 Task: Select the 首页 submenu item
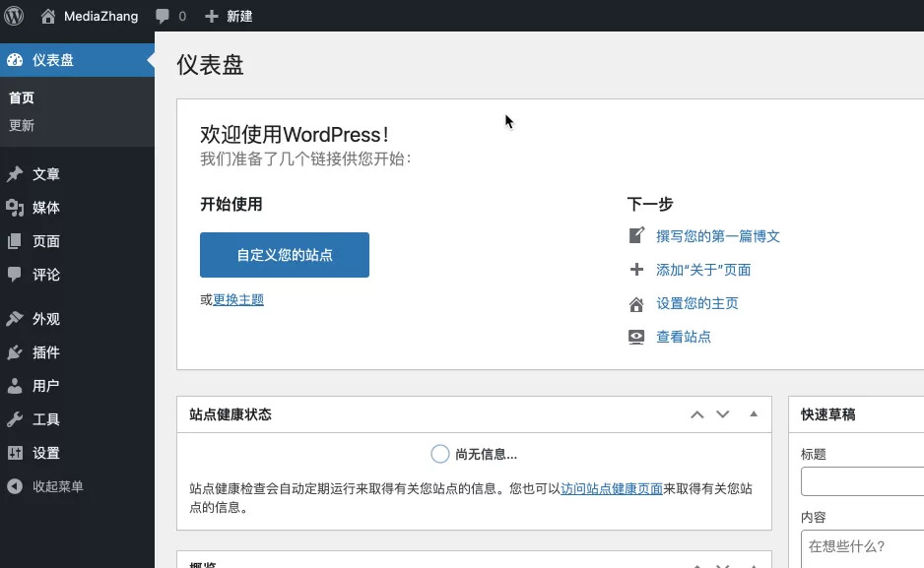click(22, 97)
